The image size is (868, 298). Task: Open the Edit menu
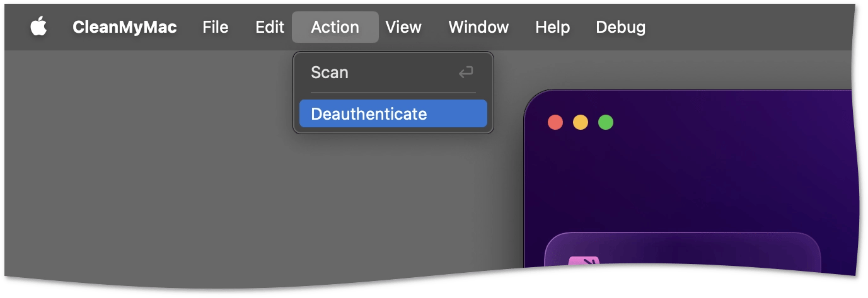[x=270, y=27]
